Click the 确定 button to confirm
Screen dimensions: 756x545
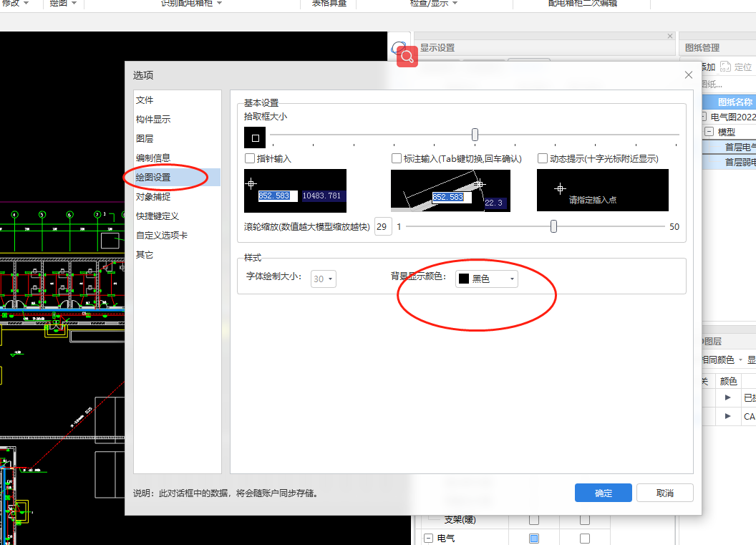click(x=603, y=493)
